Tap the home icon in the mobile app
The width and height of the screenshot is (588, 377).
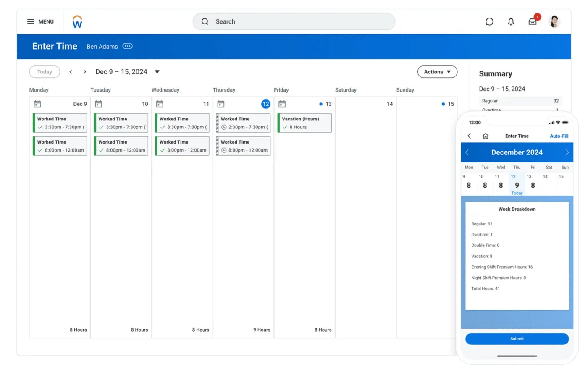pyautogui.click(x=486, y=136)
